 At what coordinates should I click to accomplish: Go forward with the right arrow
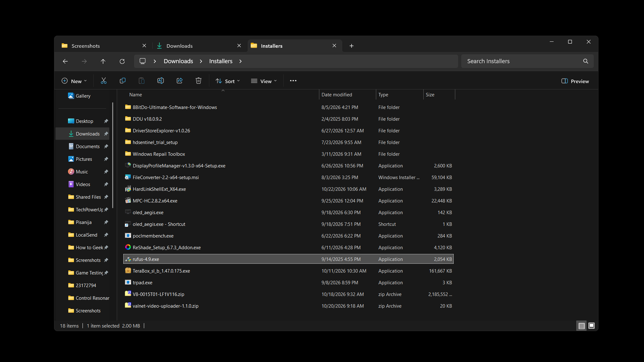(84, 61)
